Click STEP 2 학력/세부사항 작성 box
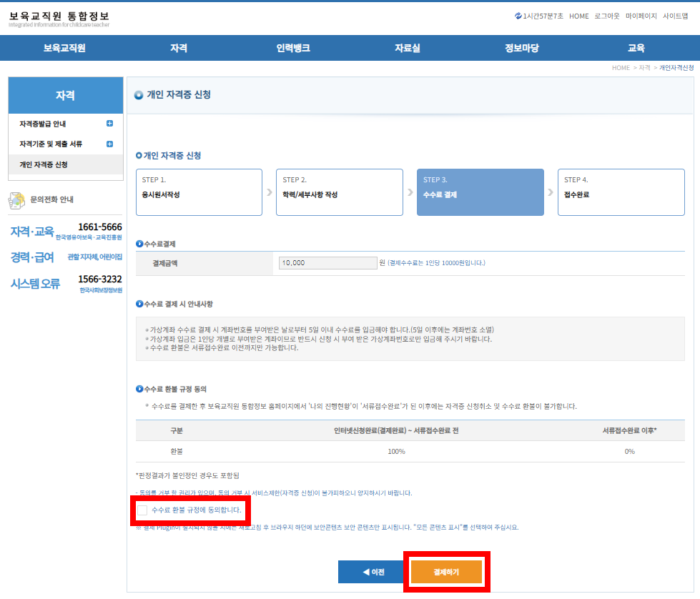This screenshot has width=700, height=599. pos(340,192)
